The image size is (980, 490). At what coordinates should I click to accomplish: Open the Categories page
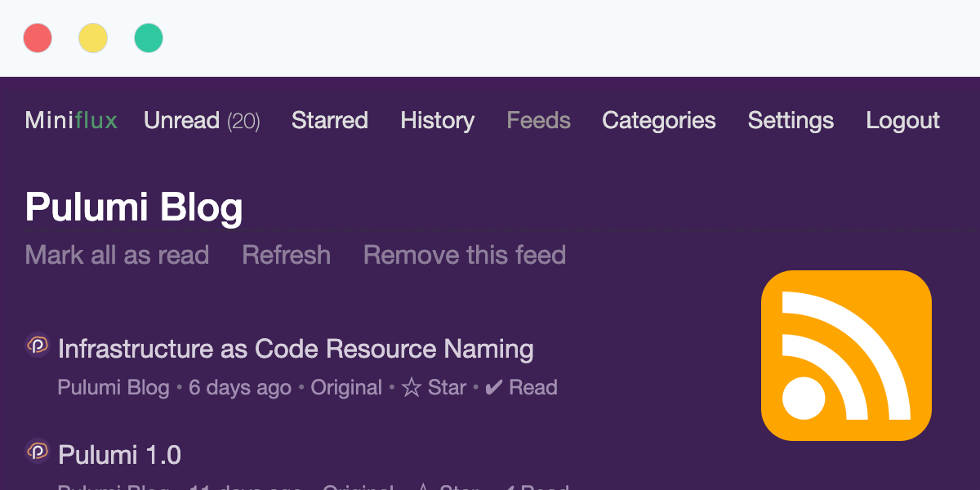pos(659,121)
